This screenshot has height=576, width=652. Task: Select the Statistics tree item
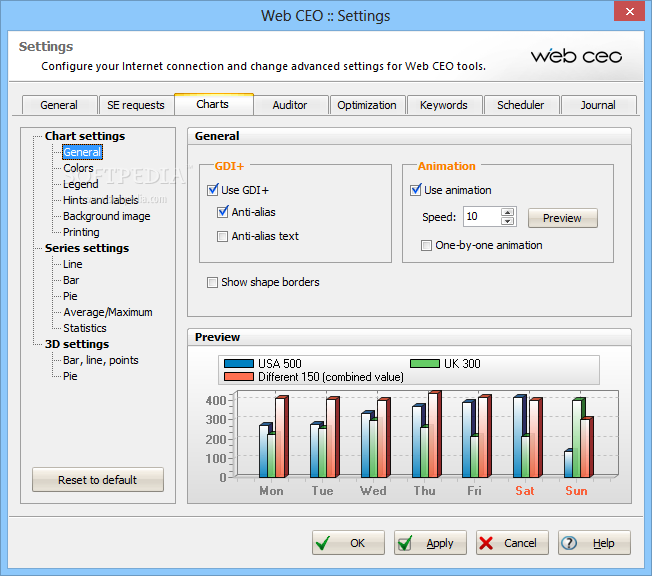[x=85, y=328]
